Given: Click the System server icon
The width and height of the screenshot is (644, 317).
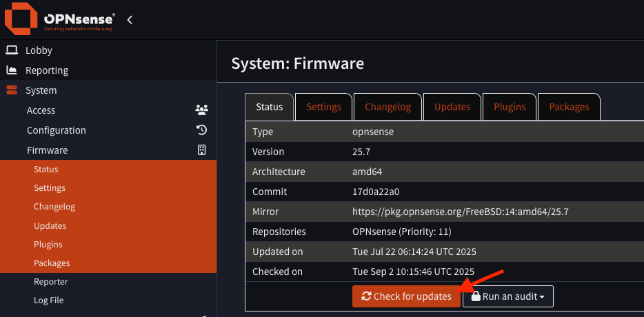Looking at the screenshot, I should [12, 90].
